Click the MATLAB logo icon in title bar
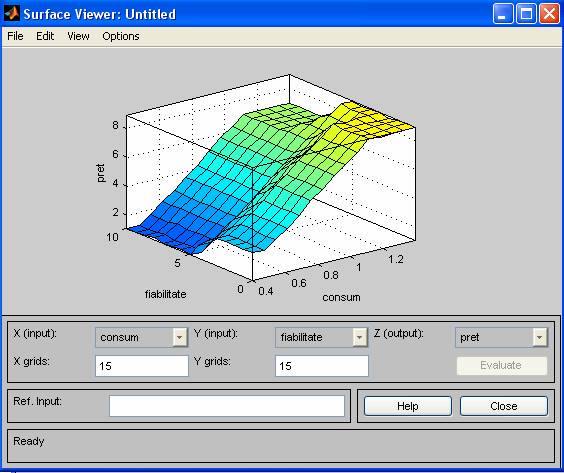564x473 pixels. point(12,14)
